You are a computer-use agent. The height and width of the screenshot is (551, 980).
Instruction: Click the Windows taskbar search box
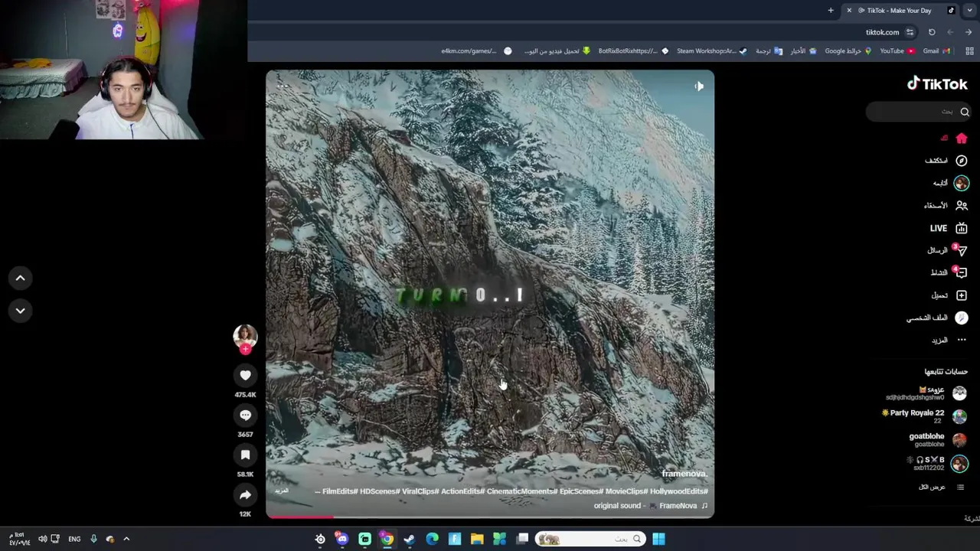(590, 540)
